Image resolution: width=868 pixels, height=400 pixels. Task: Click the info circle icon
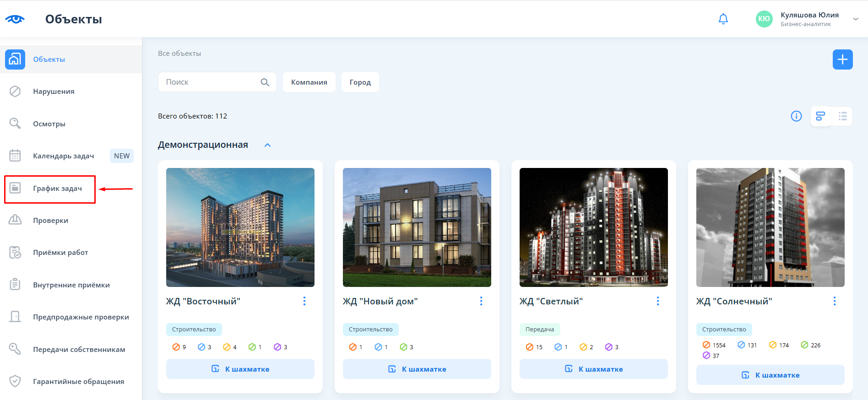pos(796,116)
